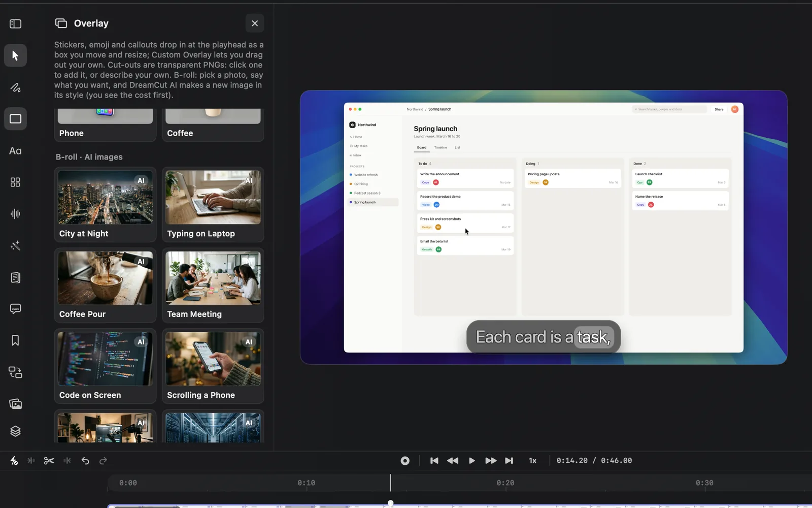Close the Overlay panel
The width and height of the screenshot is (812, 508).
255,23
